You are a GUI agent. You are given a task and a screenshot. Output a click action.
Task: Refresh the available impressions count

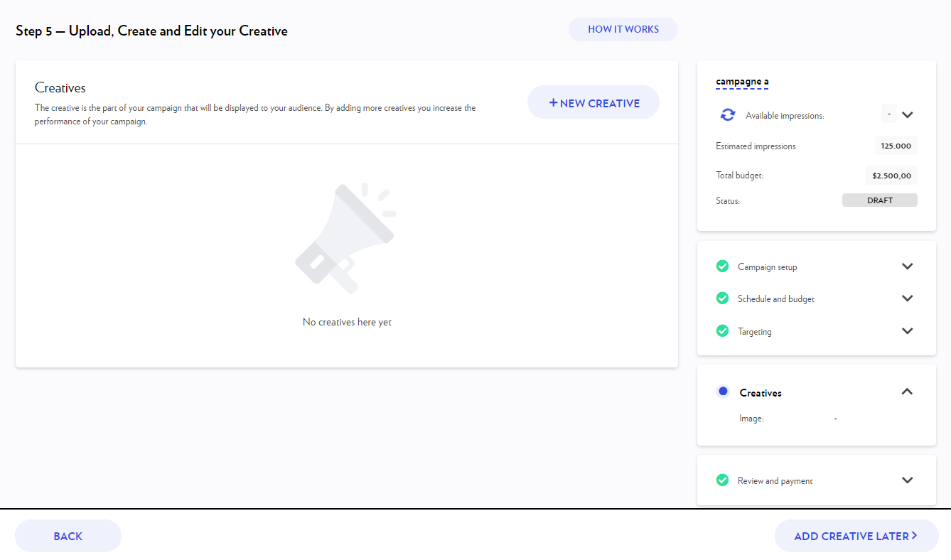click(726, 114)
